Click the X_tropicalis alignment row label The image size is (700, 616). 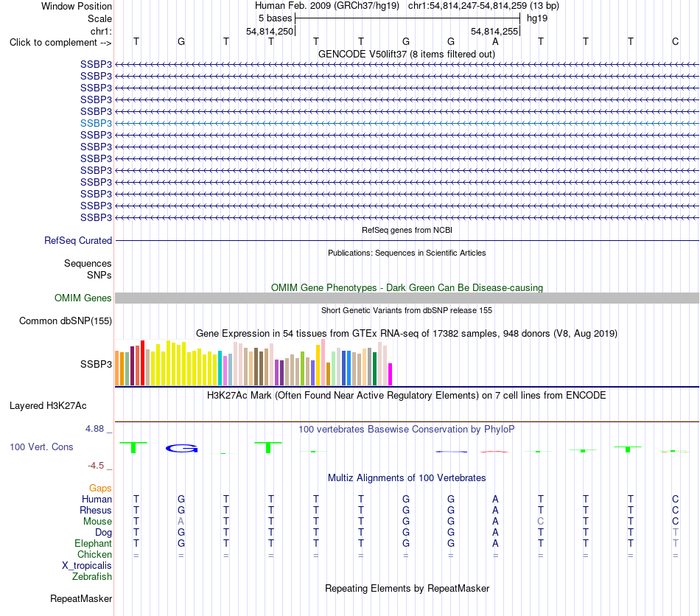pyautogui.click(x=87, y=566)
